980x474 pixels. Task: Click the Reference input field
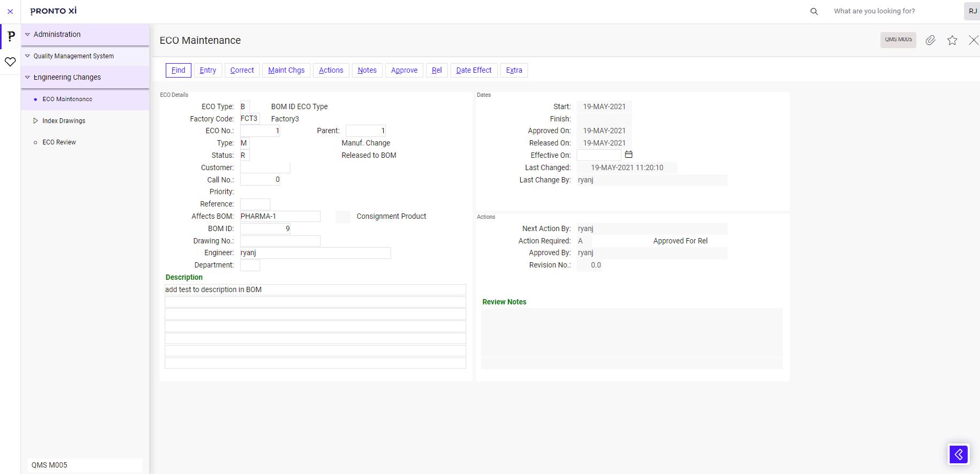[x=255, y=204]
